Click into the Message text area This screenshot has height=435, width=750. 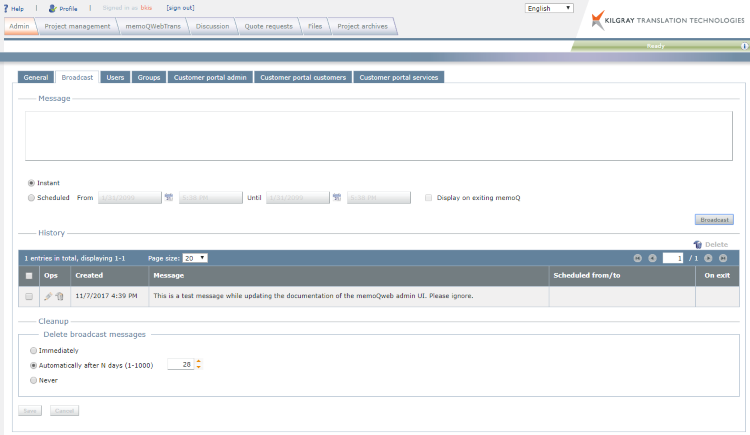tap(383, 135)
